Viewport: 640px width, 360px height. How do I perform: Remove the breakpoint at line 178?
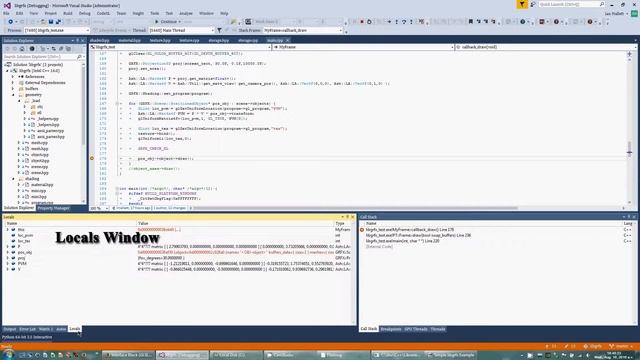(92, 158)
